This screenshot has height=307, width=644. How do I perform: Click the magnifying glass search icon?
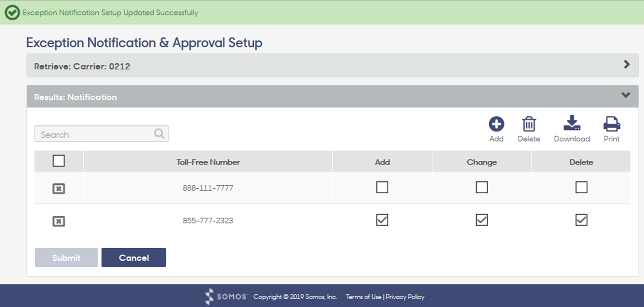159,133
